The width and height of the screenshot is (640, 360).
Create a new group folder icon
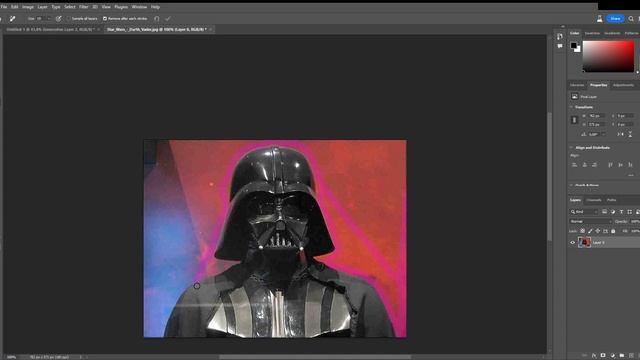(622, 356)
